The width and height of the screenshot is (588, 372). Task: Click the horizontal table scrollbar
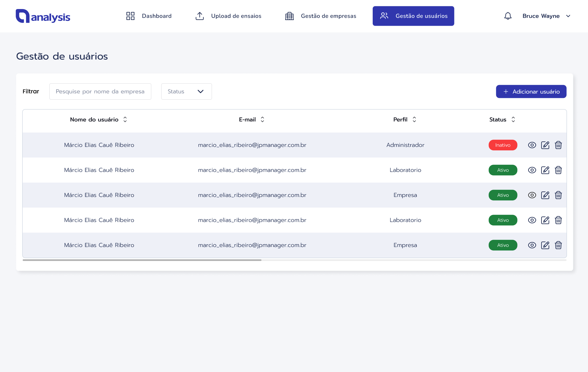(142, 260)
